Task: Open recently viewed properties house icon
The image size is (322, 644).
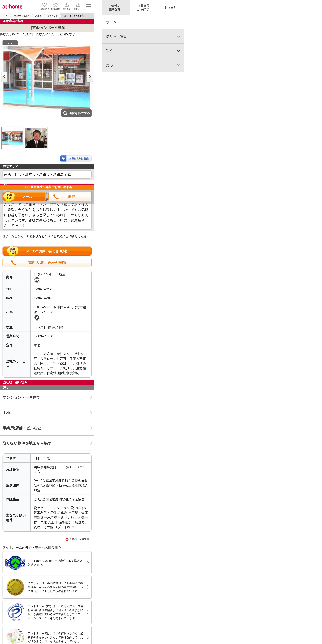Action: [56, 6]
